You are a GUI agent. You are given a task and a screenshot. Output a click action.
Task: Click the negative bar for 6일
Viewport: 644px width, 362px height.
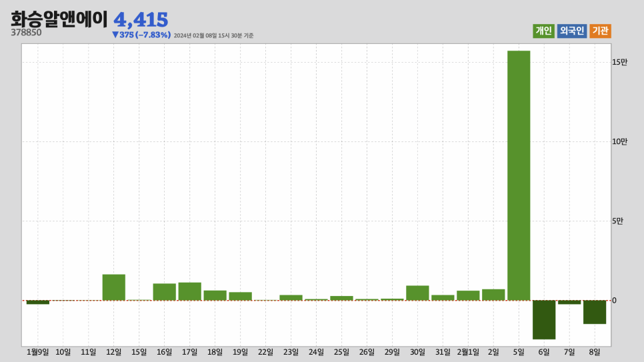(x=544, y=320)
